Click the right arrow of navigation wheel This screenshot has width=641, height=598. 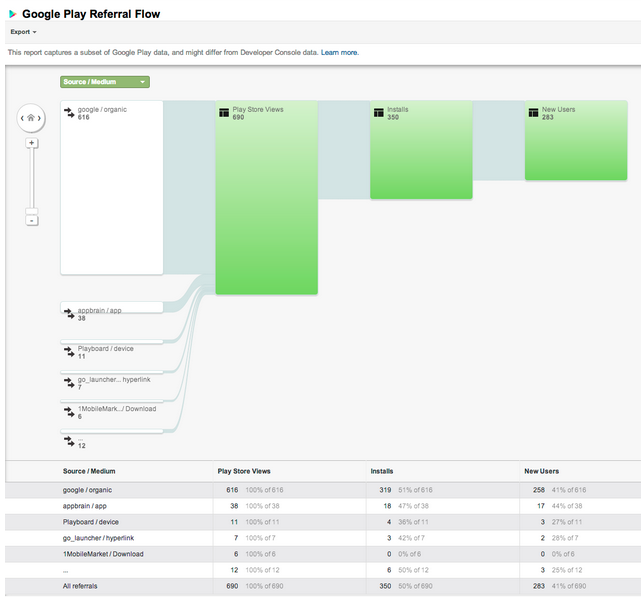(x=39, y=118)
